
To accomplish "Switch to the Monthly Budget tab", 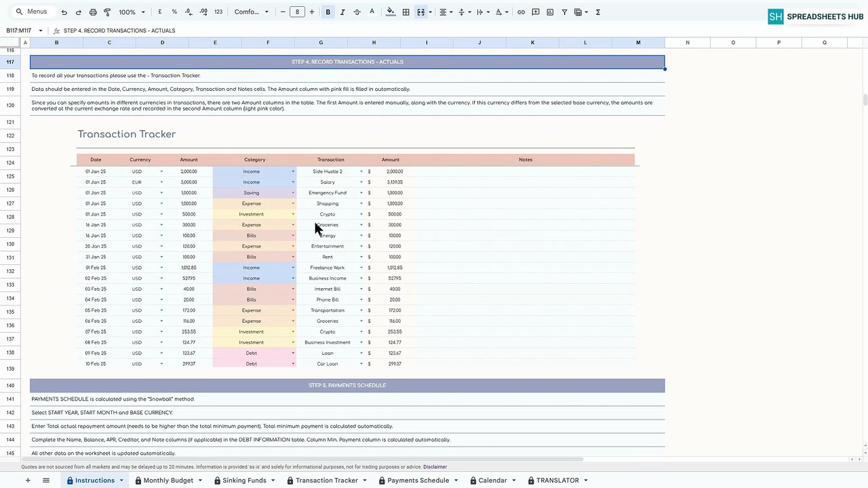I will click(168, 481).
